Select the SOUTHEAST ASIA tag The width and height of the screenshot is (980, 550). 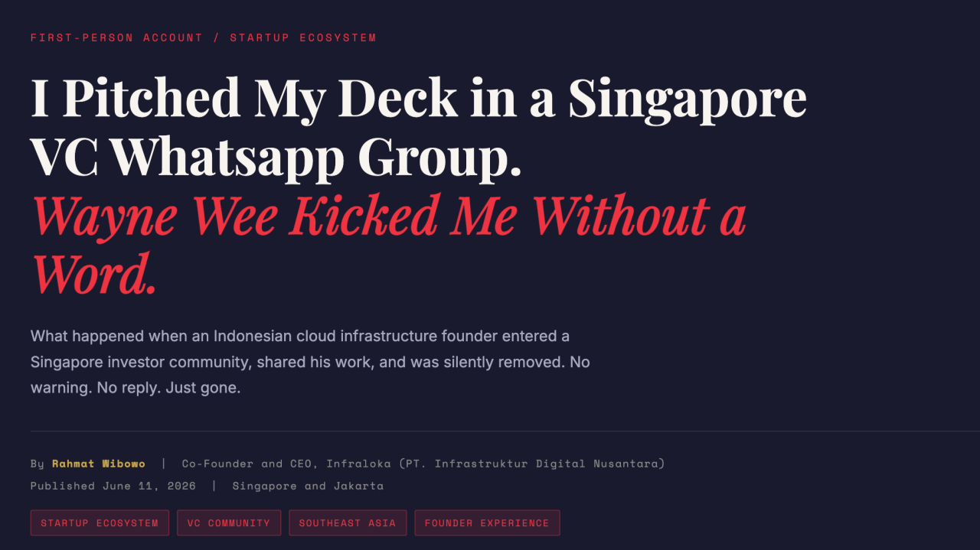(x=348, y=523)
